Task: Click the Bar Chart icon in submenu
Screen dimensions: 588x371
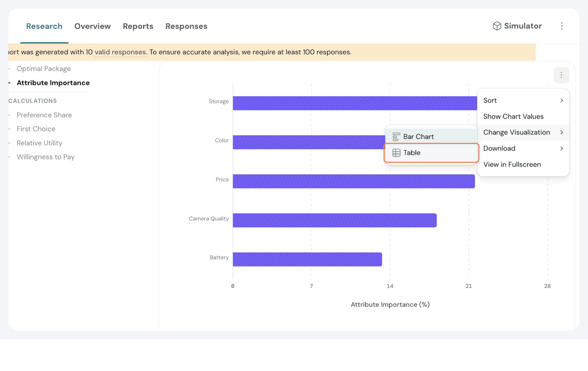Action: [396, 137]
